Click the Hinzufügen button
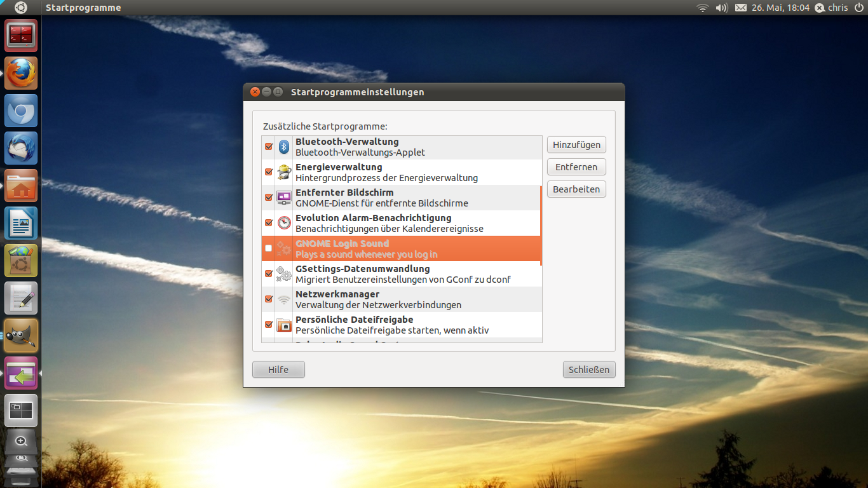Viewport: 868px width, 488px height. coord(576,144)
